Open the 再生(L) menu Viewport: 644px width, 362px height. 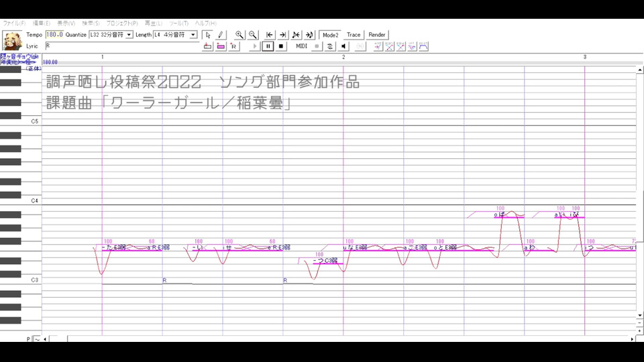pyautogui.click(x=153, y=23)
